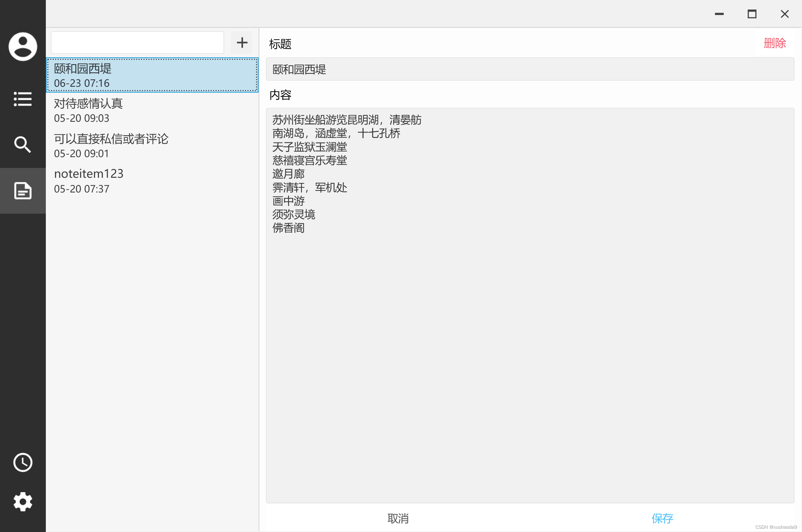Maximize the application window

click(752, 14)
